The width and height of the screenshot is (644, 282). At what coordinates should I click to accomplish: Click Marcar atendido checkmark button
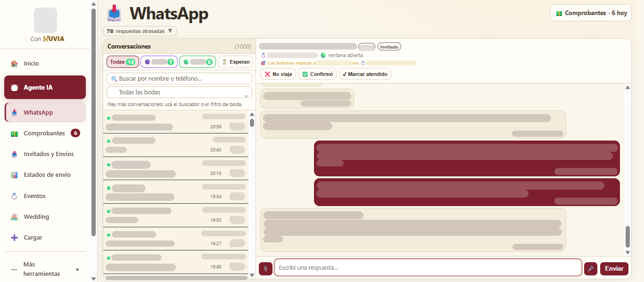[x=365, y=74]
